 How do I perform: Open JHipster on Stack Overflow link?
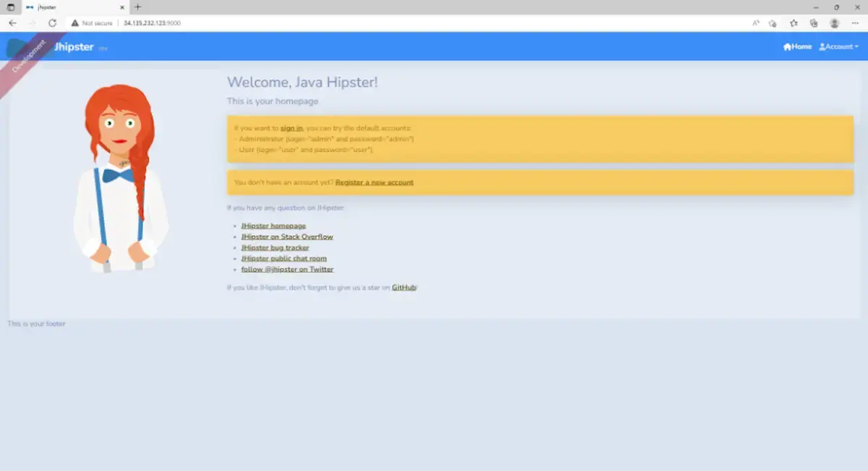(x=287, y=237)
